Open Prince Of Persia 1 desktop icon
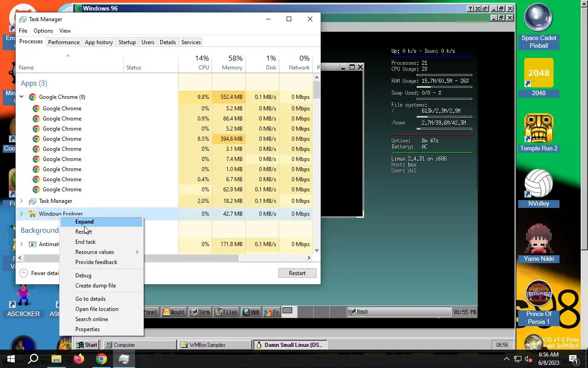The height and width of the screenshot is (368, 588). click(538, 303)
